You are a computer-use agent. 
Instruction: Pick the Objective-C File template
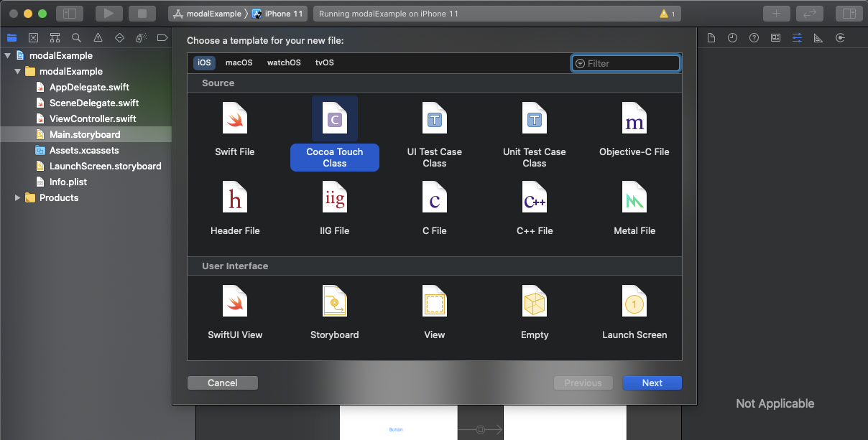point(634,129)
